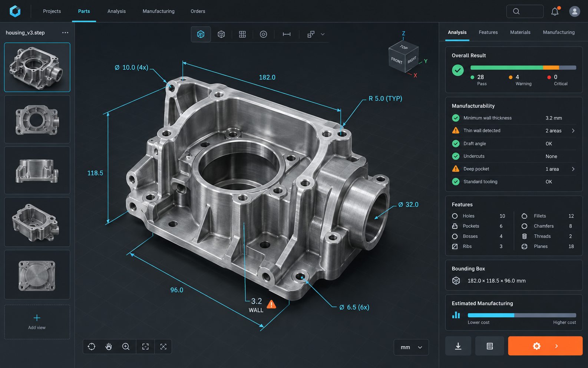The height and width of the screenshot is (368, 588).
Task: Click the wall thickness warning triangle
Action: point(271,305)
